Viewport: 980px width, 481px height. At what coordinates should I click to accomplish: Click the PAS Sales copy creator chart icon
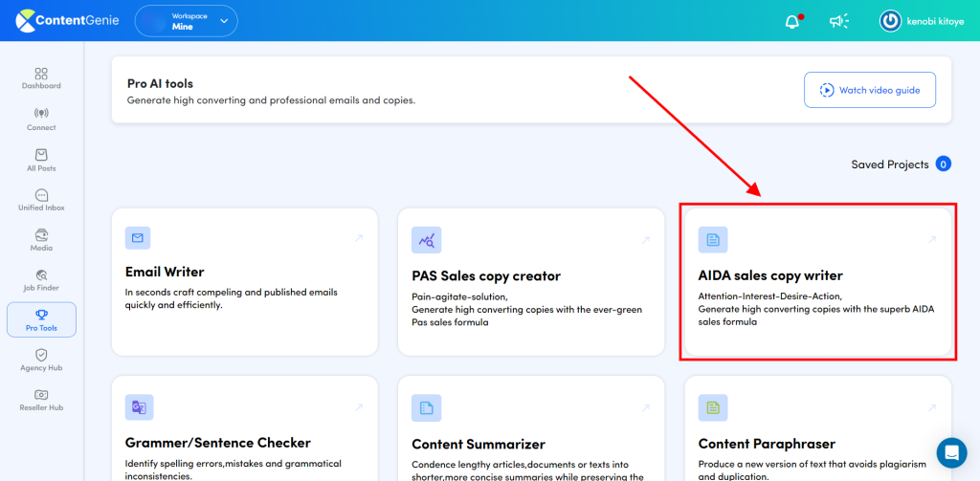pos(426,240)
